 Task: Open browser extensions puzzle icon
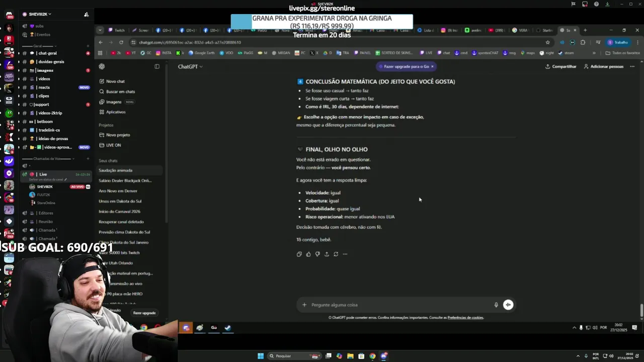583,42
